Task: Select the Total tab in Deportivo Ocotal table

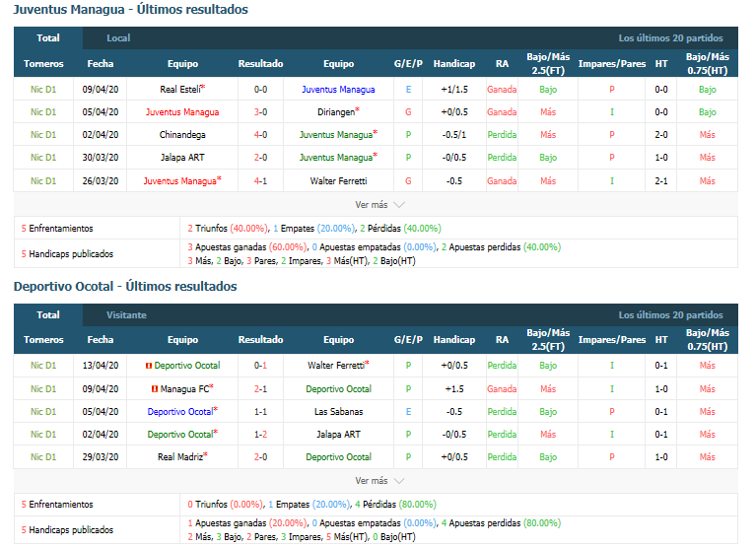Action: click(48, 314)
